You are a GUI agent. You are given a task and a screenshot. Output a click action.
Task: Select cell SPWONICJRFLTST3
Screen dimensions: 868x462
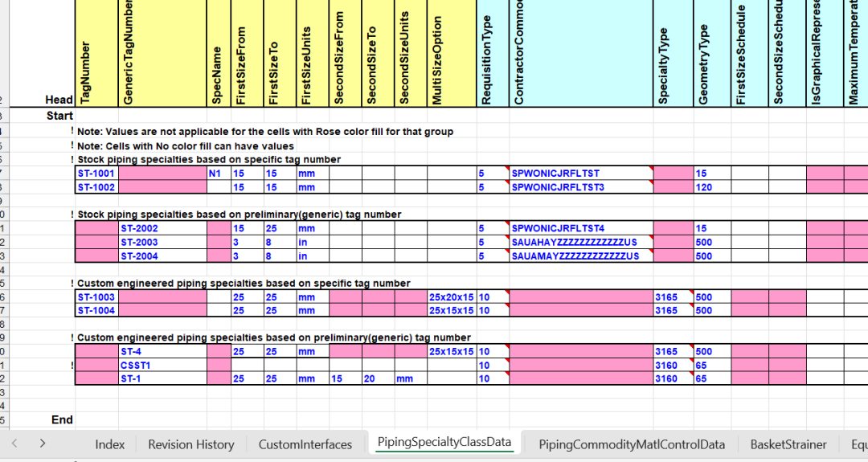point(581,187)
